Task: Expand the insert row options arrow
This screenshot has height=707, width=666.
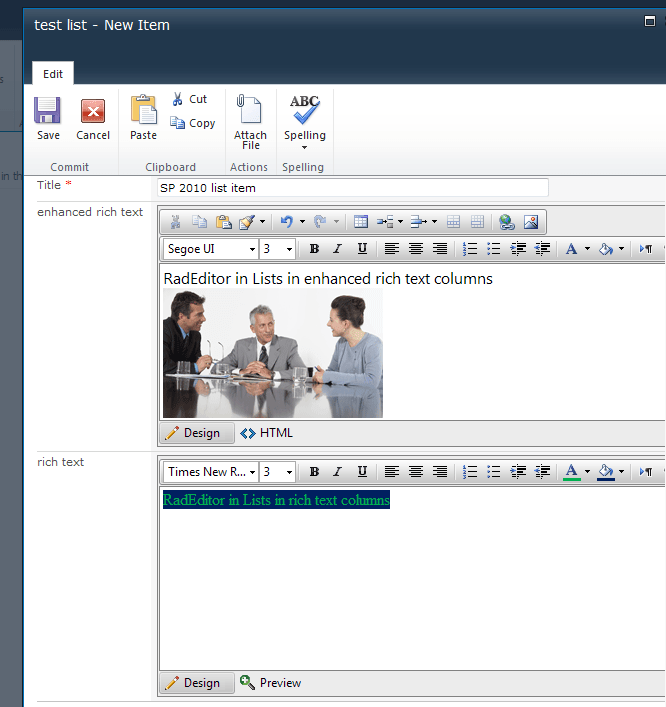Action: click(400, 221)
